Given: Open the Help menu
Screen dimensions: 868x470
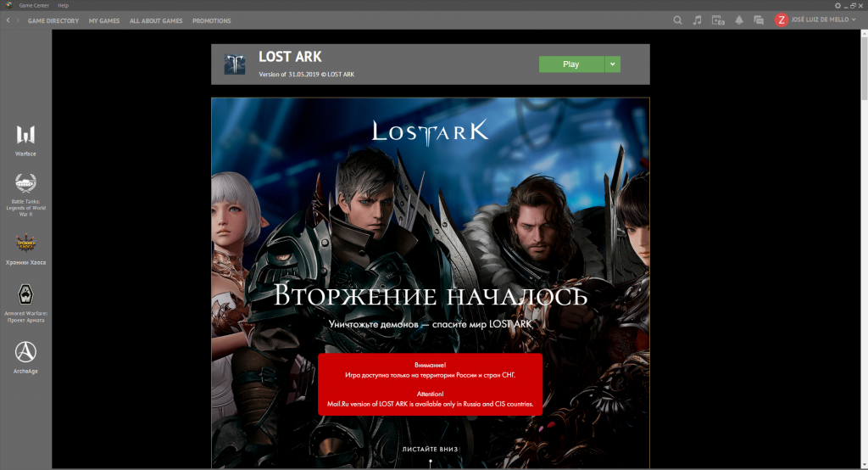Looking at the screenshot, I should coord(63,6).
